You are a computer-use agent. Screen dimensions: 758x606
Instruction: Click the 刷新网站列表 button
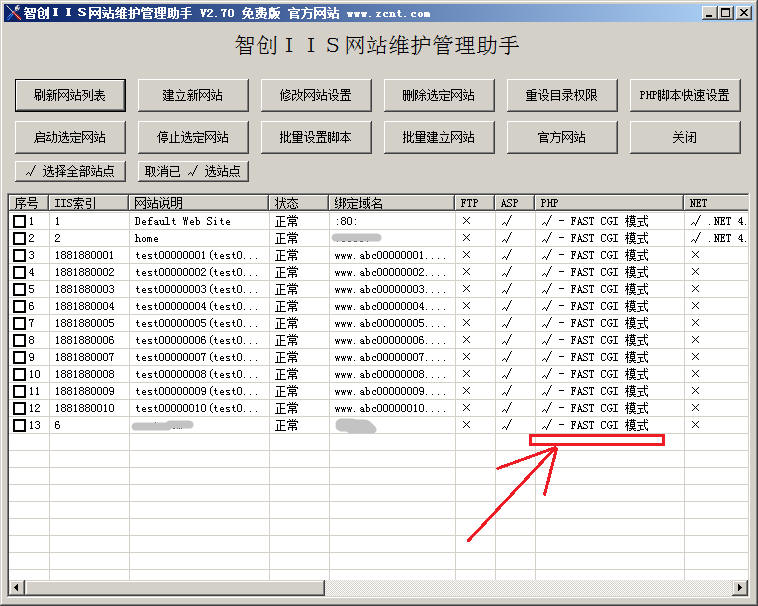(x=70, y=95)
